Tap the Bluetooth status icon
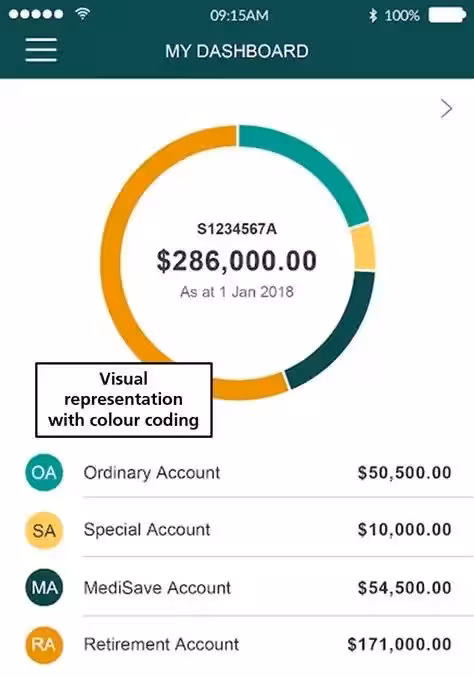This screenshot has width=474, height=678. [373, 16]
